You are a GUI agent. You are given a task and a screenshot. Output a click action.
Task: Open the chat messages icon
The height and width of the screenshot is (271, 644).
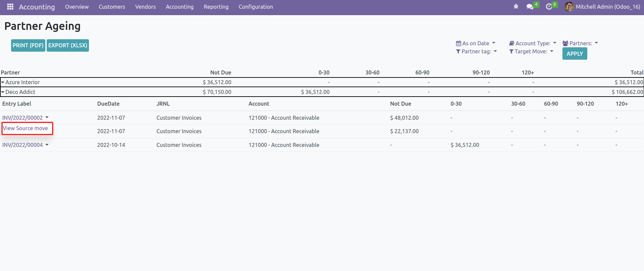(x=530, y=7)
